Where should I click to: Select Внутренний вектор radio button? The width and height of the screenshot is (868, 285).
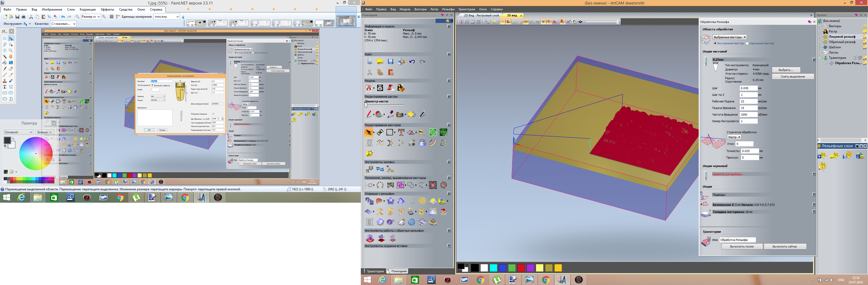click(715, 43)
